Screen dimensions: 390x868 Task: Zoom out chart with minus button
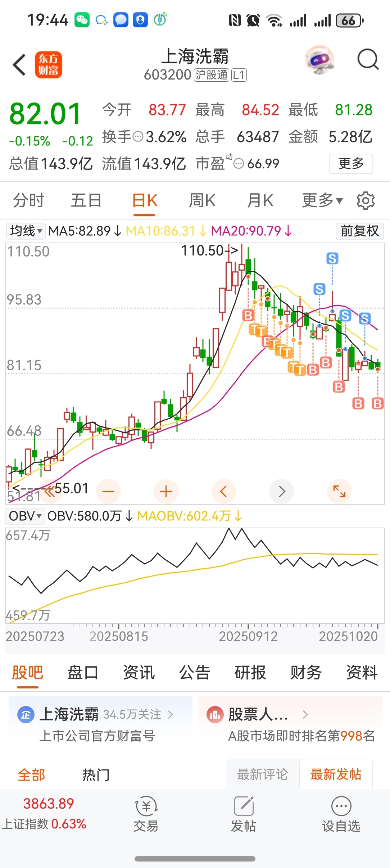coord(108,491)
